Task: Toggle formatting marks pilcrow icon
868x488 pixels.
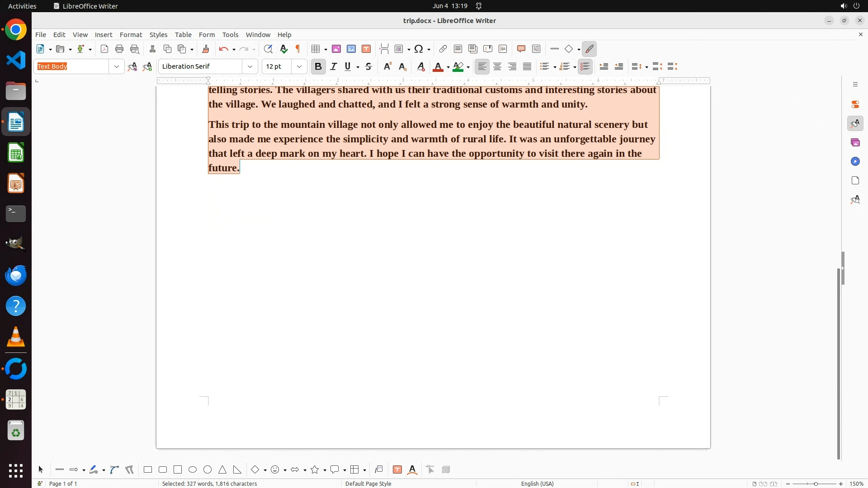Action: [298, 49]
